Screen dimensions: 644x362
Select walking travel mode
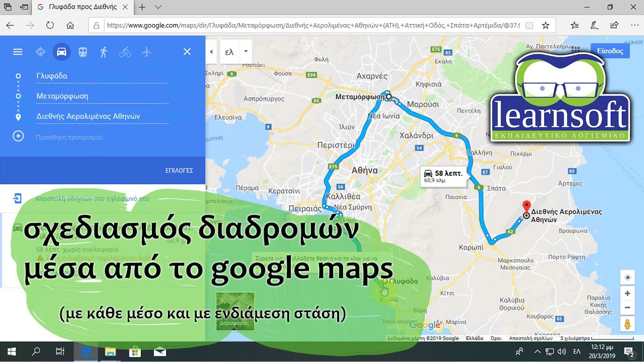(104, 52)
